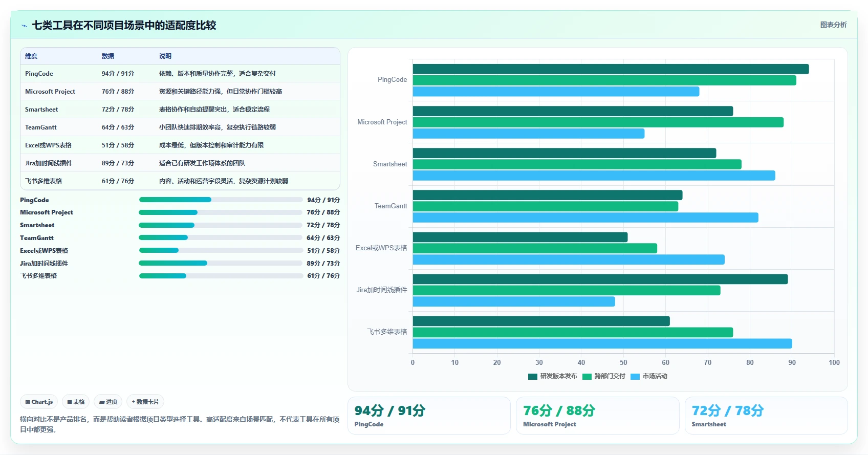Click description 适合已有研发工作项体系的团队

202,163
